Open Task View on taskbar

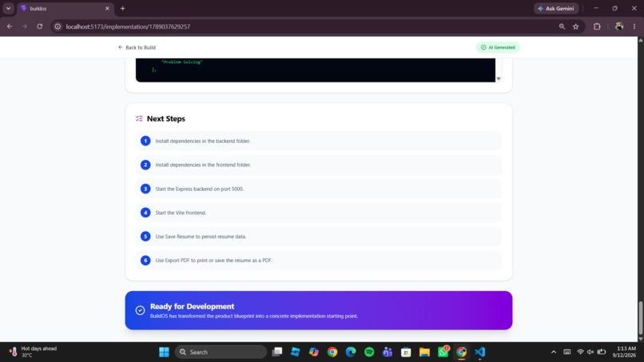[x=277, y=352]
